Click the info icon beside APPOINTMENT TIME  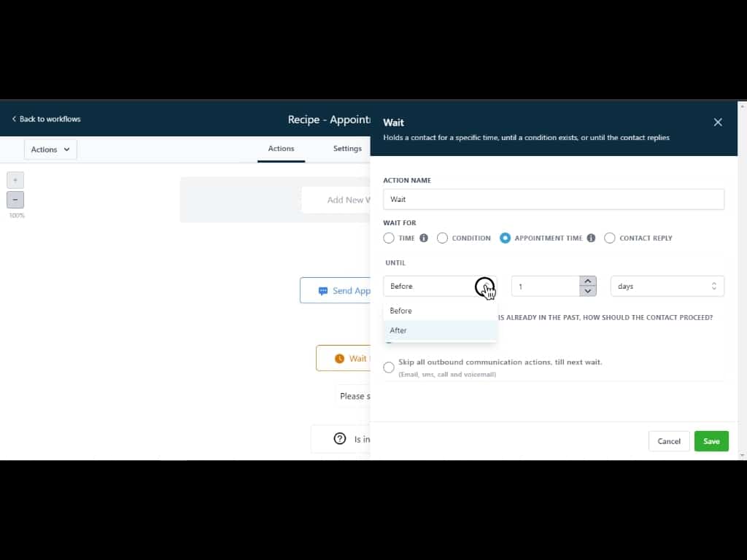coord(591,238)
